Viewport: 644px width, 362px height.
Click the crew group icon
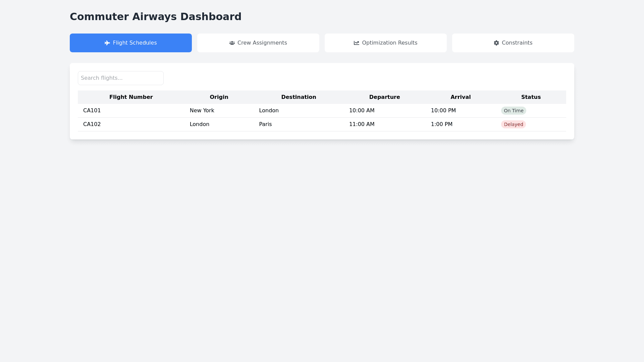[232, 43]
